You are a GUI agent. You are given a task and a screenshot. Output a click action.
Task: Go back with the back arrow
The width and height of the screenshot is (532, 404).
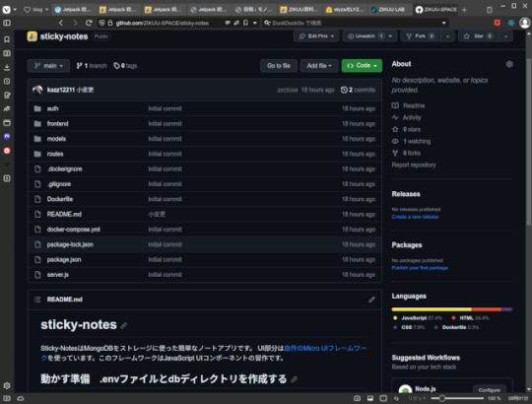coord(61,23)
